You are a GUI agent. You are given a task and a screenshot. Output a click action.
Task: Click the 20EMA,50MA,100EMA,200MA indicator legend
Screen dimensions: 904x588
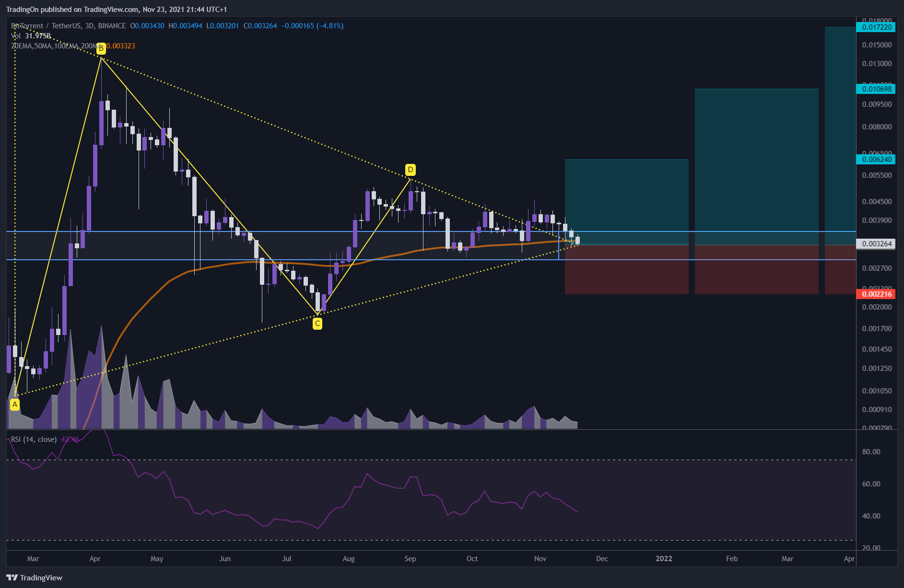coord(56,46)
